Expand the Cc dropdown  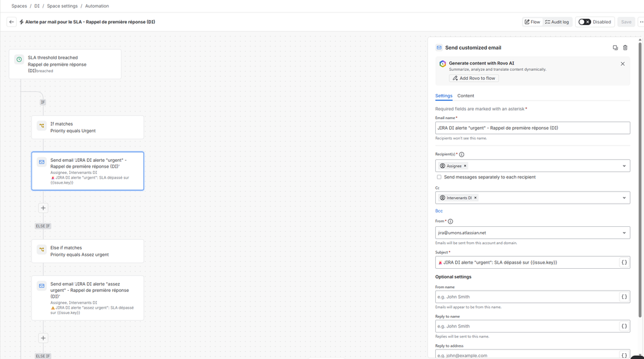(x=624, y=198)
